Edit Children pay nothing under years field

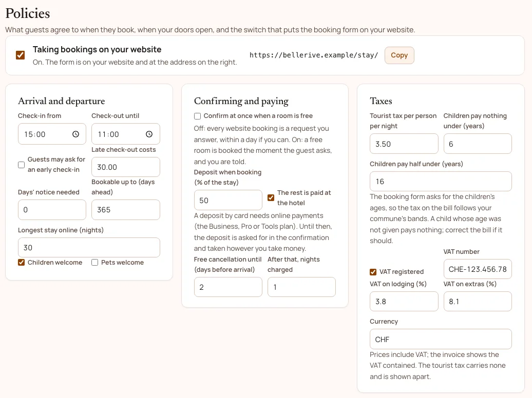[478, 144]
